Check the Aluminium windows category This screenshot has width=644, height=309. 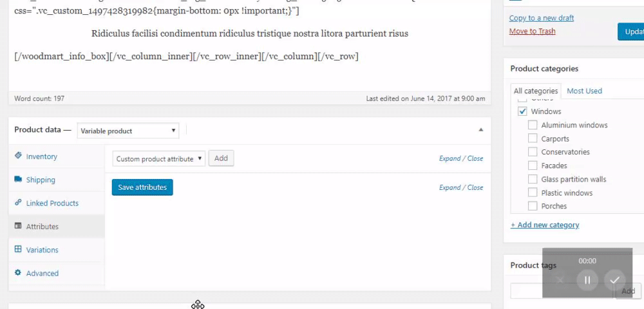(533, 125)
